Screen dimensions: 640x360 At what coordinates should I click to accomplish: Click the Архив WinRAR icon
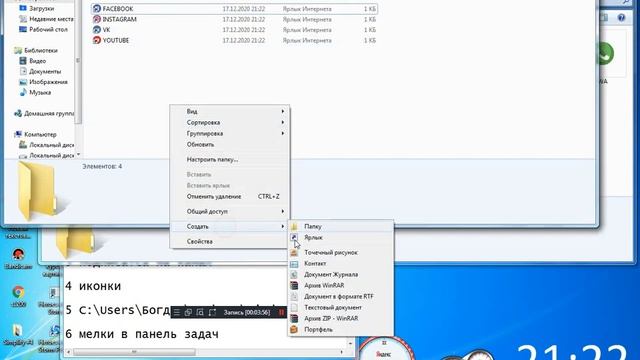[x=294, y=286]
